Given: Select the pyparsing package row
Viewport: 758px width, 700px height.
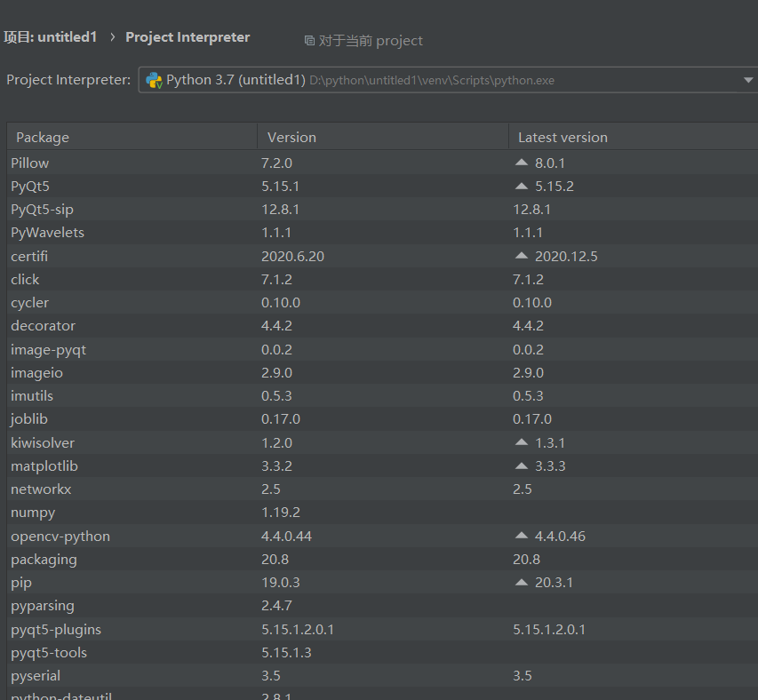Looking at the screenshot, I should tap(383, 606).
